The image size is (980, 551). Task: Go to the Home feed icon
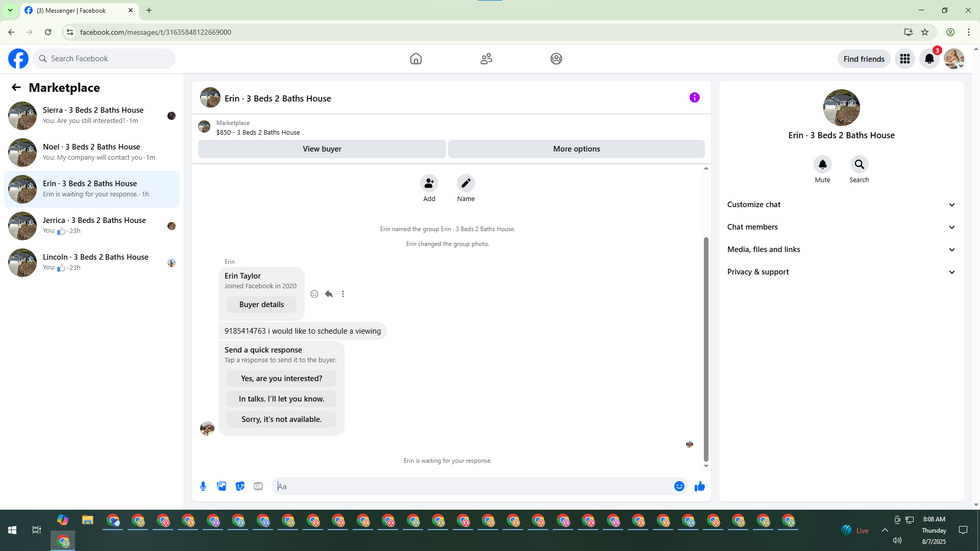tap(416, 59)
